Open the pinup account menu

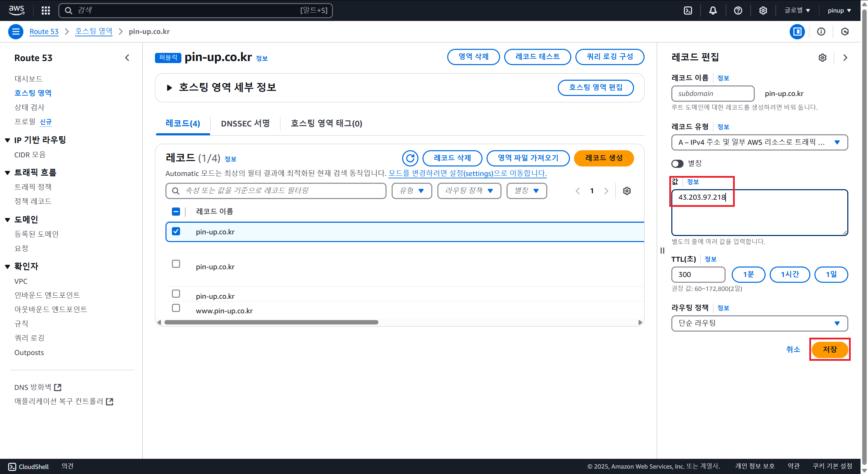click(x=840, y=11)
